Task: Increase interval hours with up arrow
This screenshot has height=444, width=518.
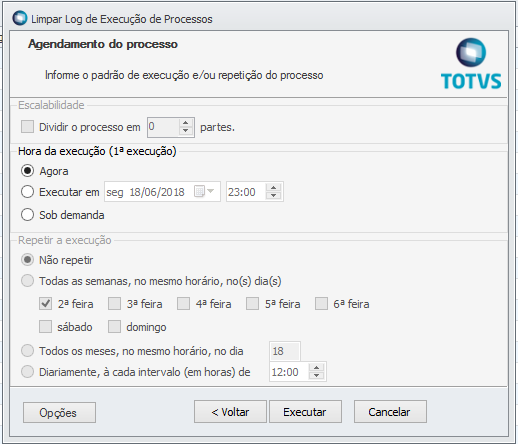Action: (316, 368)
